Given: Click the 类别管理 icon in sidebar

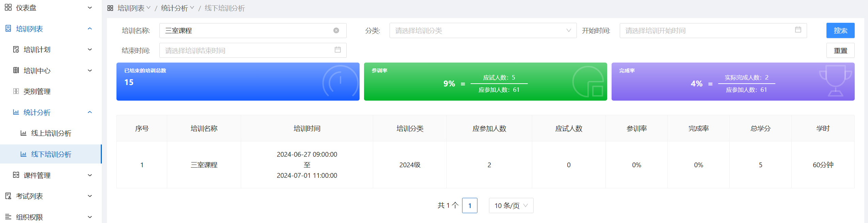Looking at the screenshot, I should 16,91.
